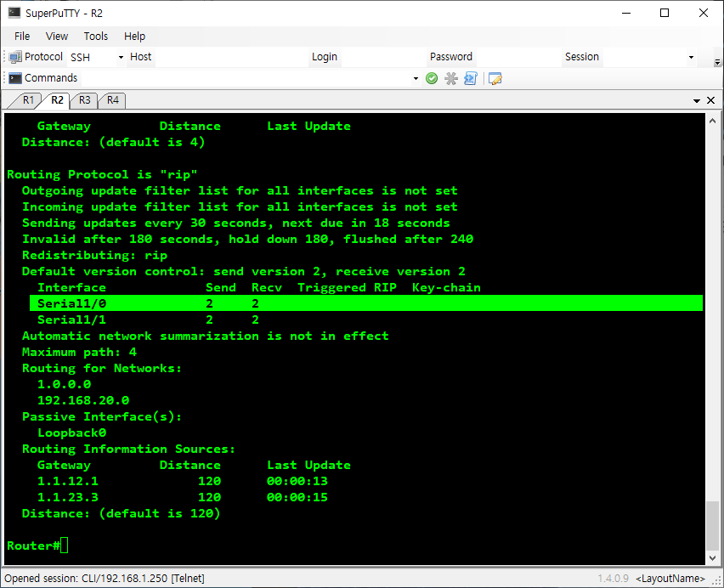Viewport: 724px width, 588px height.
Task: Click the 192.168.20.0 network line
Action: click(83, 400)
